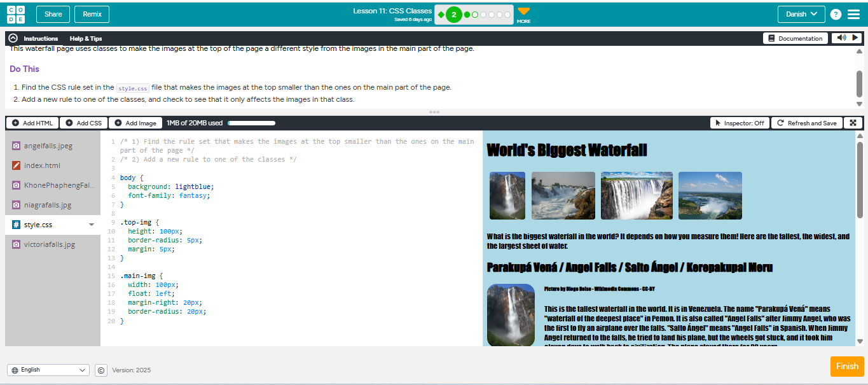
Task: Click the Code.org logo
Action: 17,14
